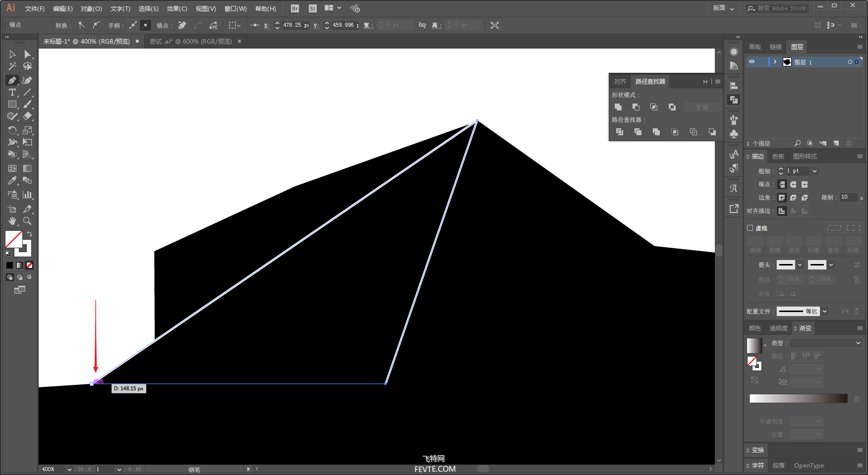Switch to the 画板 panel tab
Image resolution: width=868 pixels, height=475 pixels.
[x=755, y=47]
